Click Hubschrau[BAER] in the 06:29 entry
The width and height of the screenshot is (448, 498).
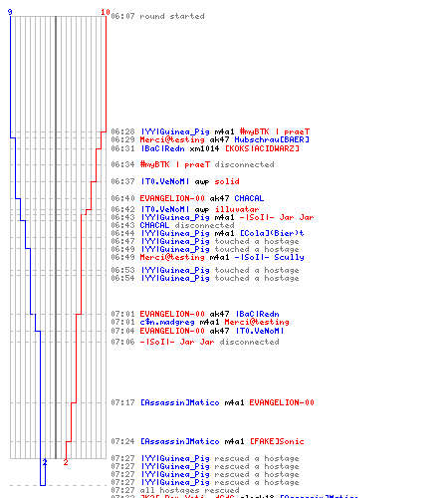272,139
